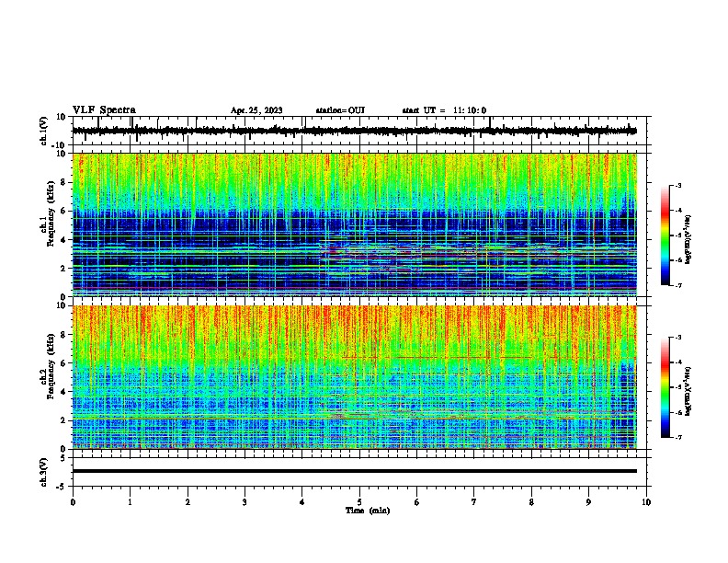Image resolution: width=728 pixels, height=563 pixels.
Task: Click the ch.1 colorbar log(PSD) label
Action: coord(688,239)
